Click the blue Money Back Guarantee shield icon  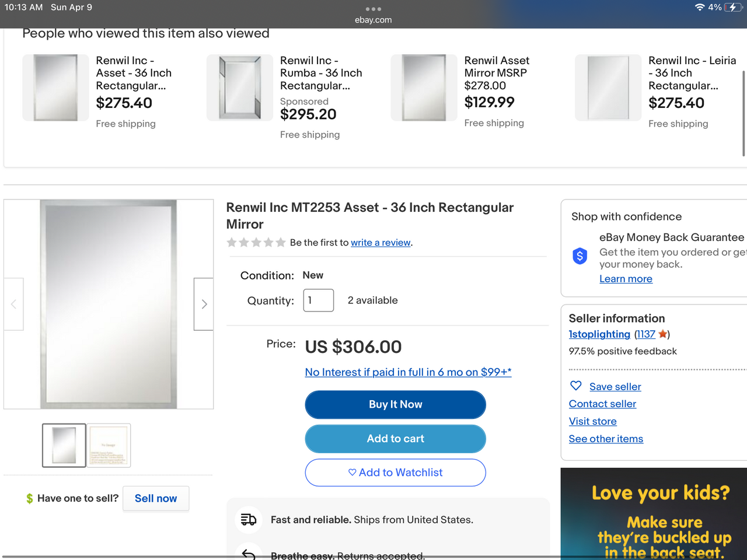[580, 256]
